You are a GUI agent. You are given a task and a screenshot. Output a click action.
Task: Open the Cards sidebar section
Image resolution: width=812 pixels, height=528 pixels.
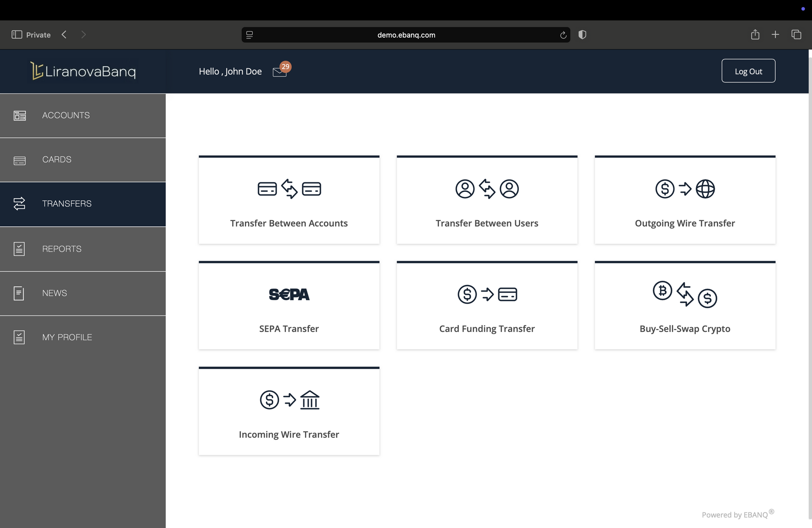coord(57,159)
